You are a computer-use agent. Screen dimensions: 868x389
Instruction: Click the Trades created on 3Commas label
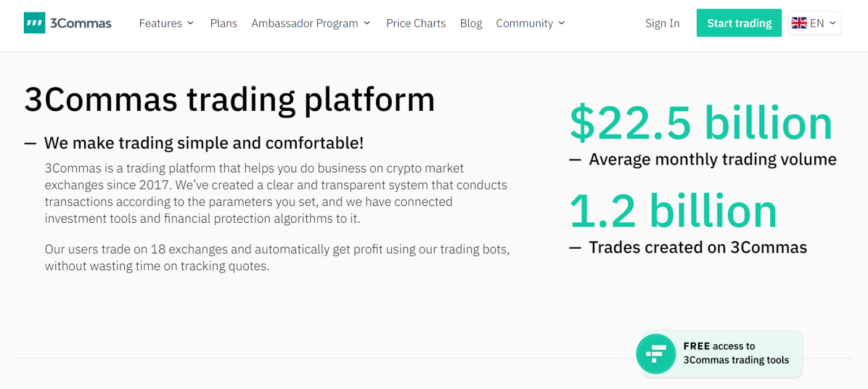[697, 247]
